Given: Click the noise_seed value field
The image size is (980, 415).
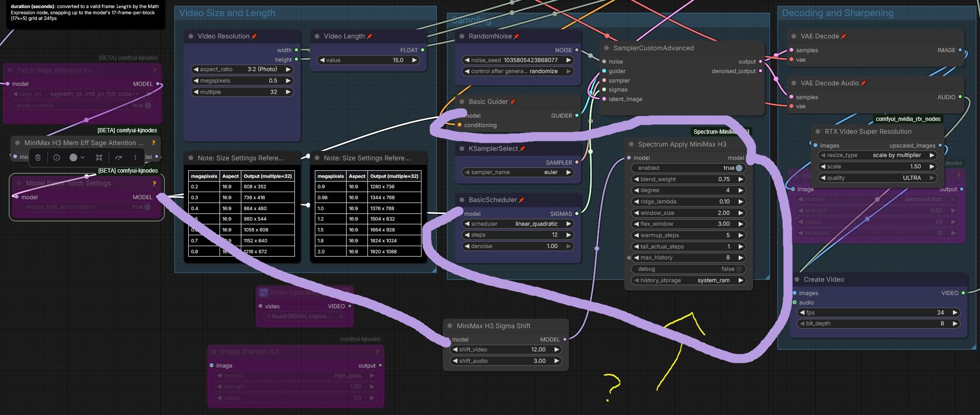Looking at the screenshot, I should [x=518, y=60].
